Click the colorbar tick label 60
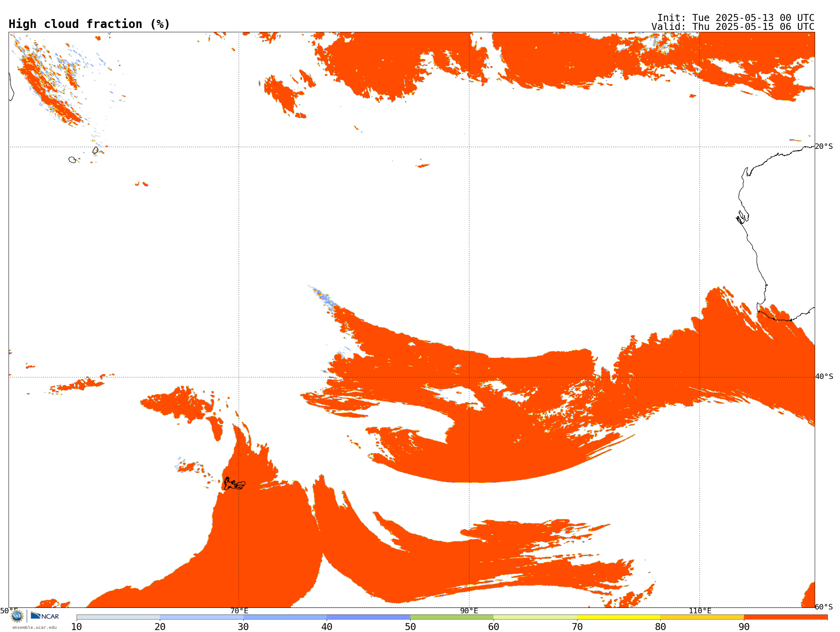 pyautogui.click(x=493, y=627)
